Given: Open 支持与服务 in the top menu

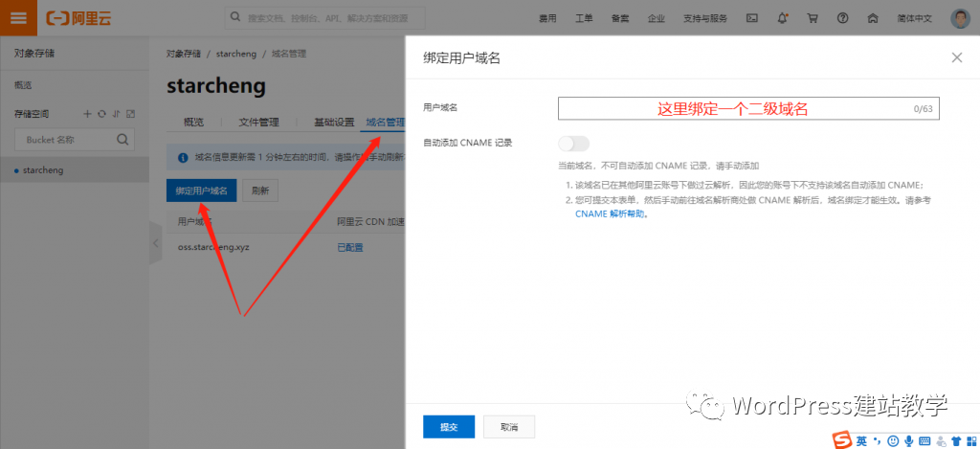Looking at the screenshot, I should pos(705,18).
